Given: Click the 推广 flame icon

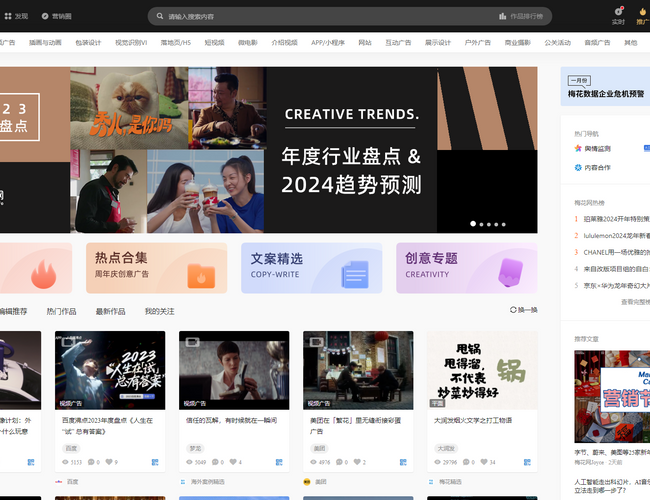Looking at the screenshot, I should [642, 12].
